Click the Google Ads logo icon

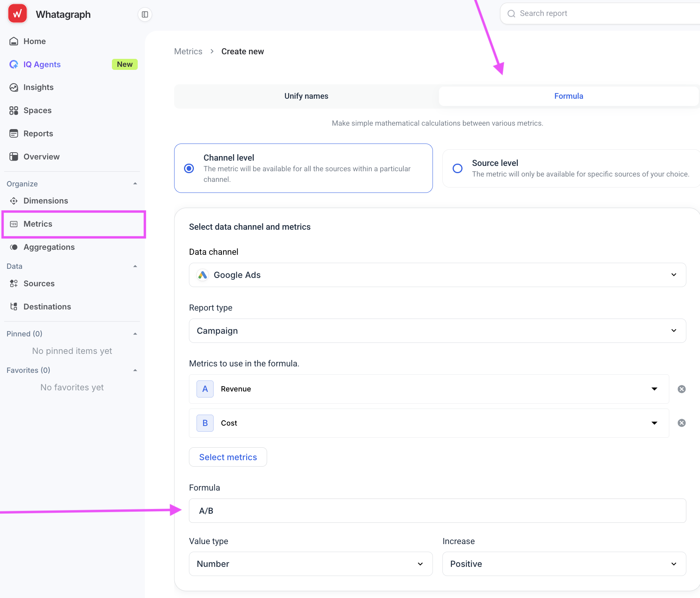203,275
